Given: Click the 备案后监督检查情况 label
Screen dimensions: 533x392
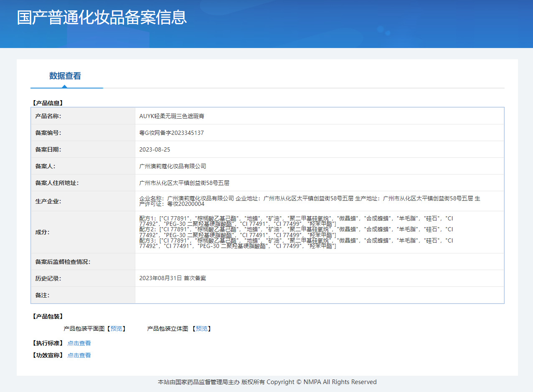Looking at the screenshot, I should [x=63, y=262].
